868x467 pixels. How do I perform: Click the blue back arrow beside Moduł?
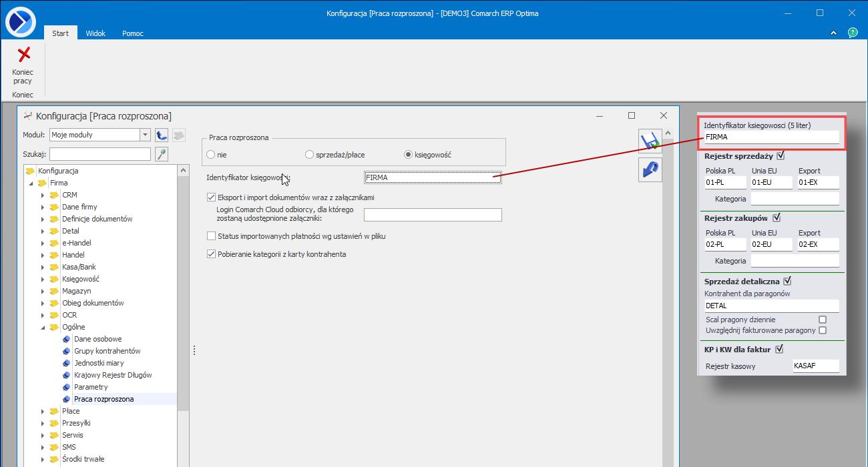click(161, 135)
